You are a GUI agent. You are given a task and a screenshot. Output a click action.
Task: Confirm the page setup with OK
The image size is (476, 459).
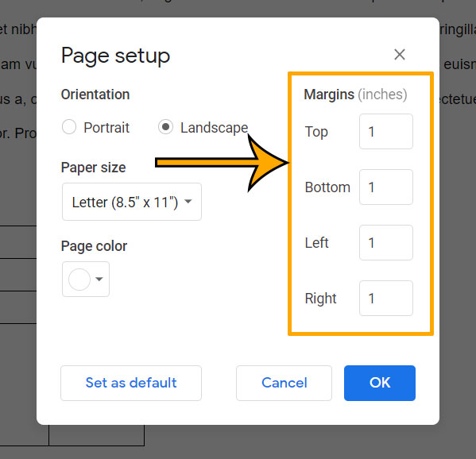380,383
